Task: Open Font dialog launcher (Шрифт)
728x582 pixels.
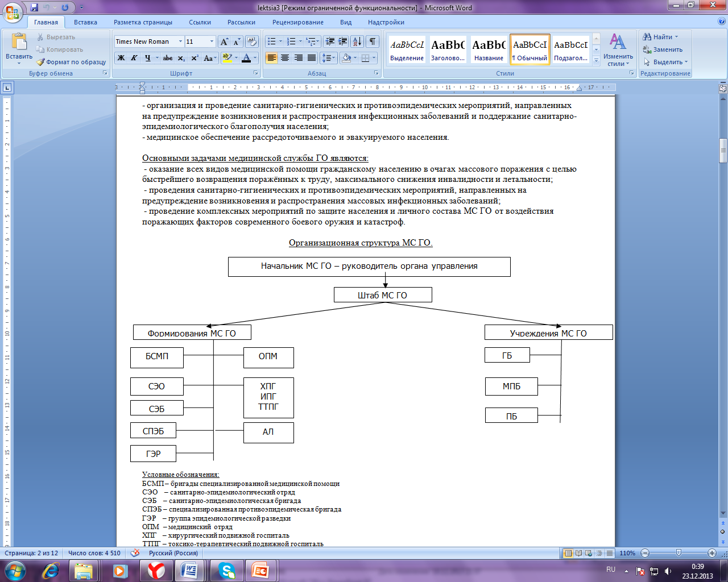Action: pos(256,73)
